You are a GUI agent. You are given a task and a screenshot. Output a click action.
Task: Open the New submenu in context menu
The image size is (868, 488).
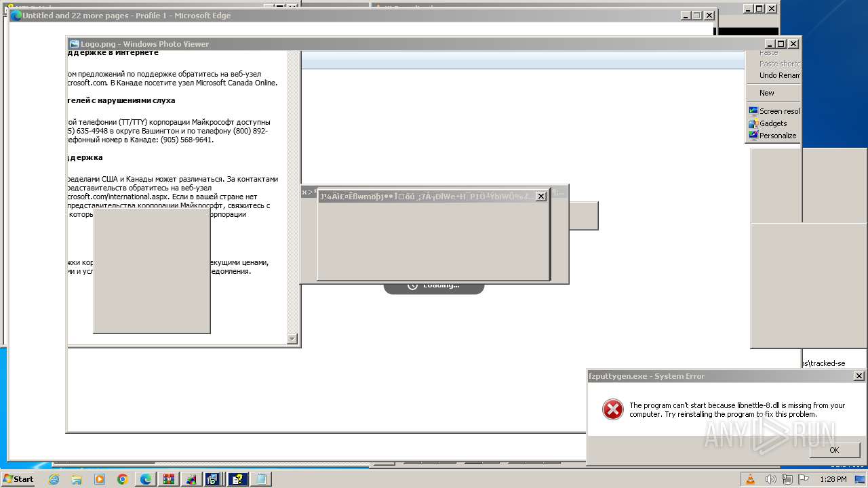[773, 93]
